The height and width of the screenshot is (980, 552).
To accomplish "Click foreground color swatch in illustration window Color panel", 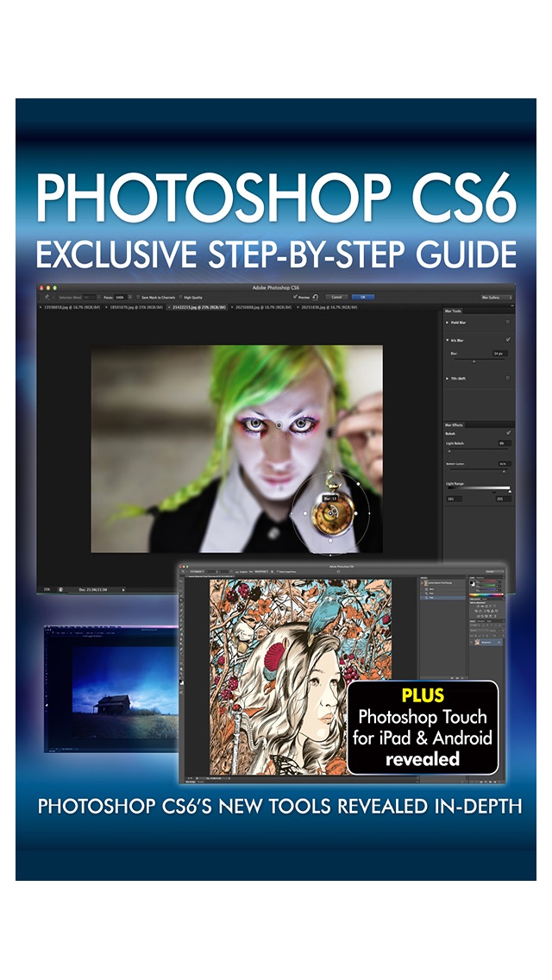I will click(474, 581).
